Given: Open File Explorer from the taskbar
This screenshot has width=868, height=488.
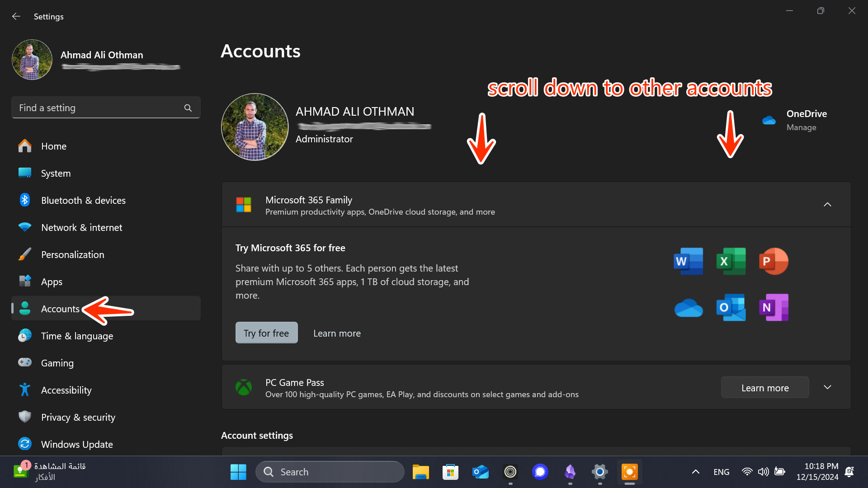Looking at the screenshot, I should [x=420, y=472].
